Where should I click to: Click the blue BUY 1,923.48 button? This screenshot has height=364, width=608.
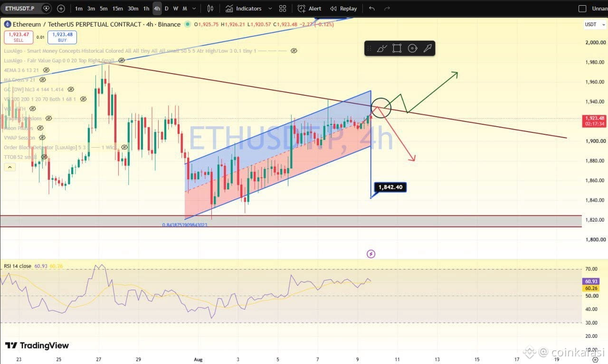coord(62,37)
